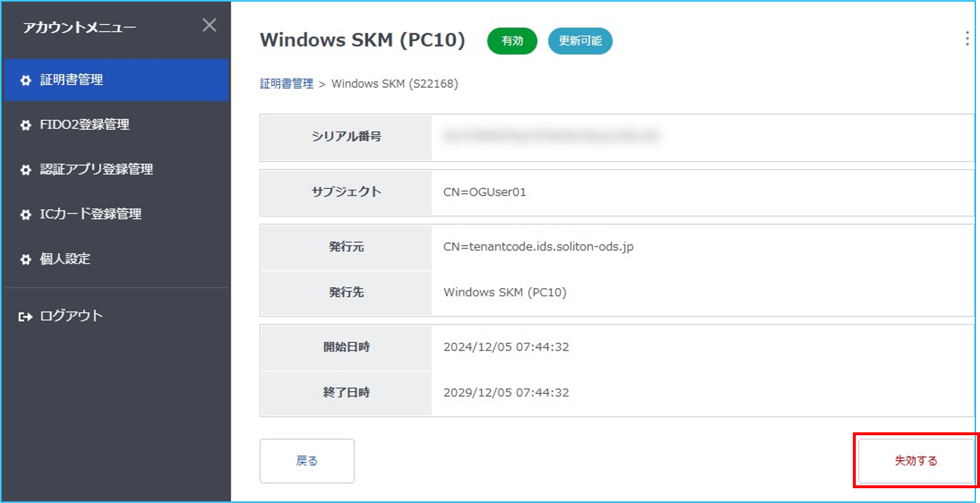Click the サブジェクト label cell
980x503 pixels.
[347, 192]
